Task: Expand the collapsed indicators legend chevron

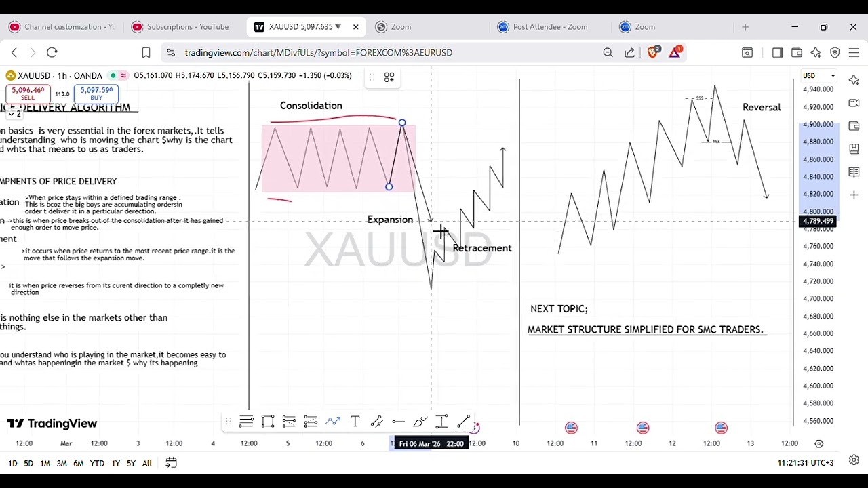Action: (14, 113)
